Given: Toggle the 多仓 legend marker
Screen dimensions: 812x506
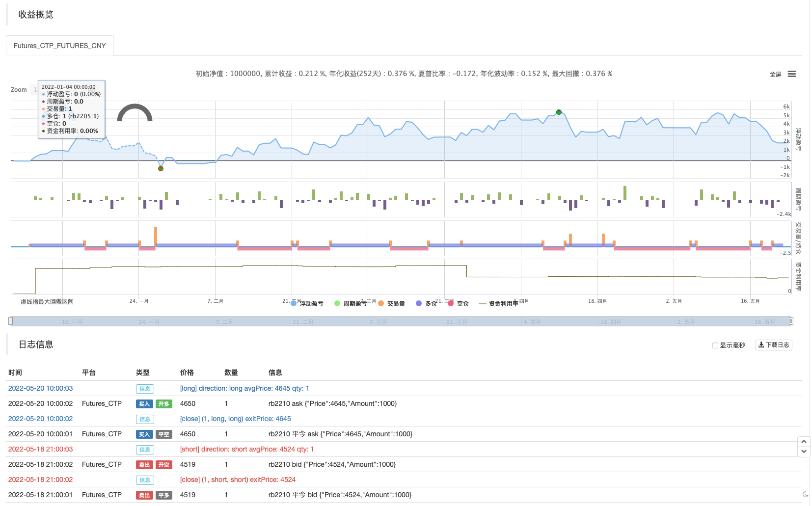Looking at the screenshot, I should coord(426,304).
